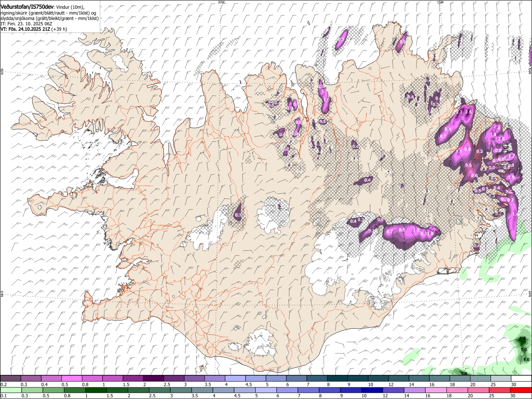
Task: Click the 15W longitude label at top
Action: pos(440,2)
